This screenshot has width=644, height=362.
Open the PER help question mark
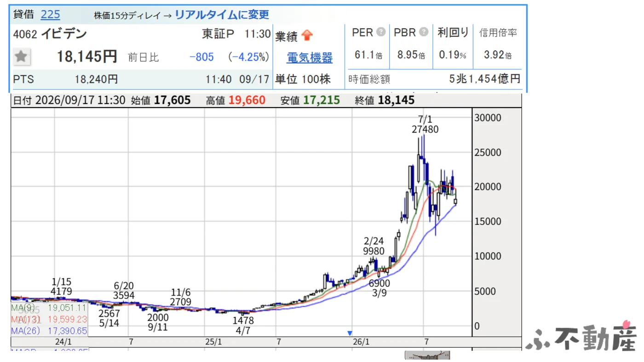(381, 32)
